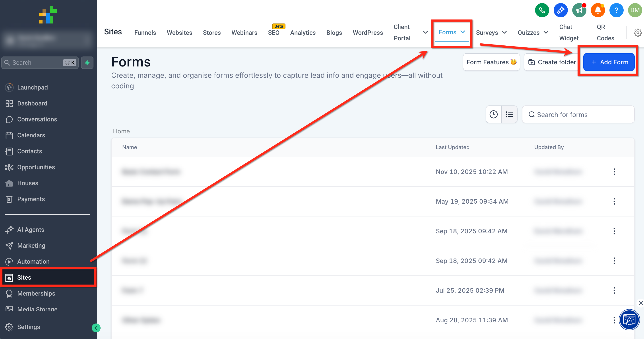
Task: Collapse sidebar with green chevron button
Action: 96,328
